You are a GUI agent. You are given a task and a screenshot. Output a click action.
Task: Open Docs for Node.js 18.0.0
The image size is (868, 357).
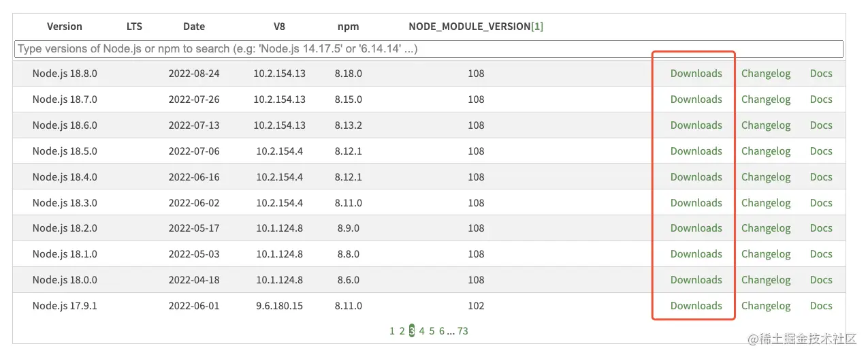coord(821,280)
